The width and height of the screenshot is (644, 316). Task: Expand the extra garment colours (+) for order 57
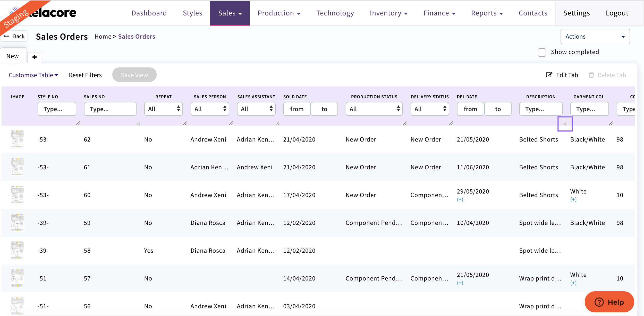[x=573, y=283]
